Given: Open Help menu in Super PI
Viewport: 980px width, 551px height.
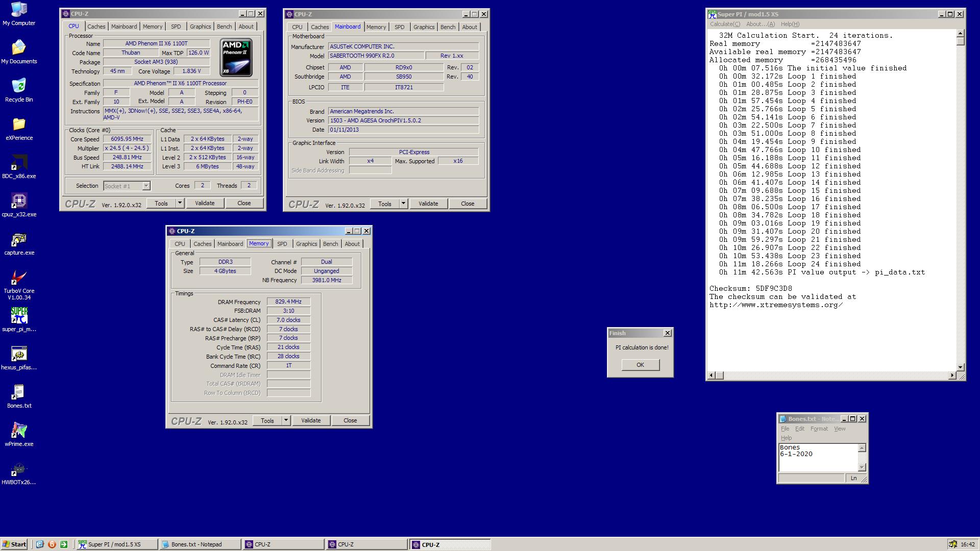Looking at the screenshot, I should (x=790, y=24).
